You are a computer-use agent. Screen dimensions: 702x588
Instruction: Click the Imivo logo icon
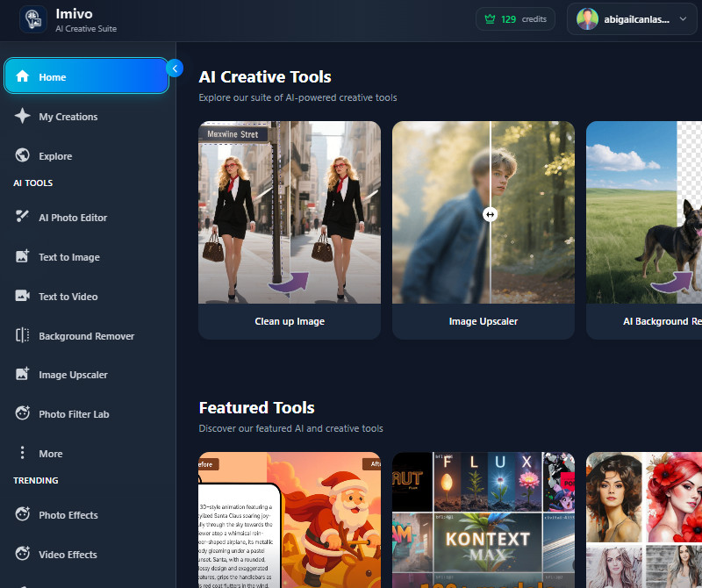(33, 19)
